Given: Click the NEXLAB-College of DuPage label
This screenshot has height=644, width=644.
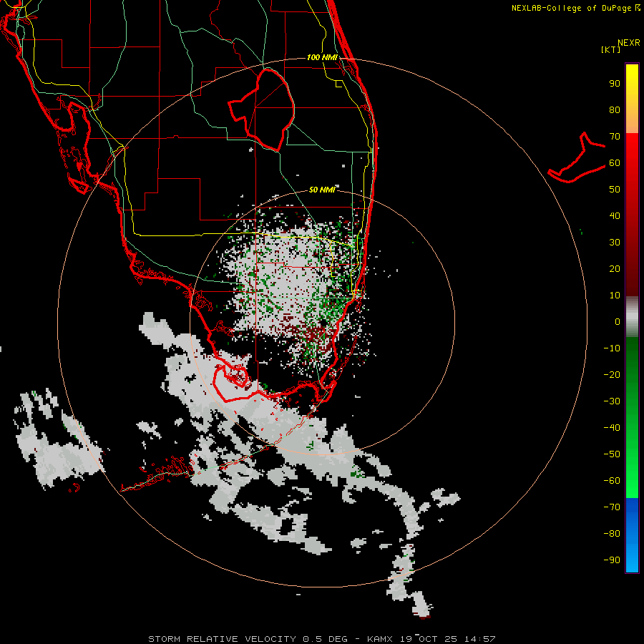Looking at the screenshot, I should pyautogui.click(x=575, y=8).
